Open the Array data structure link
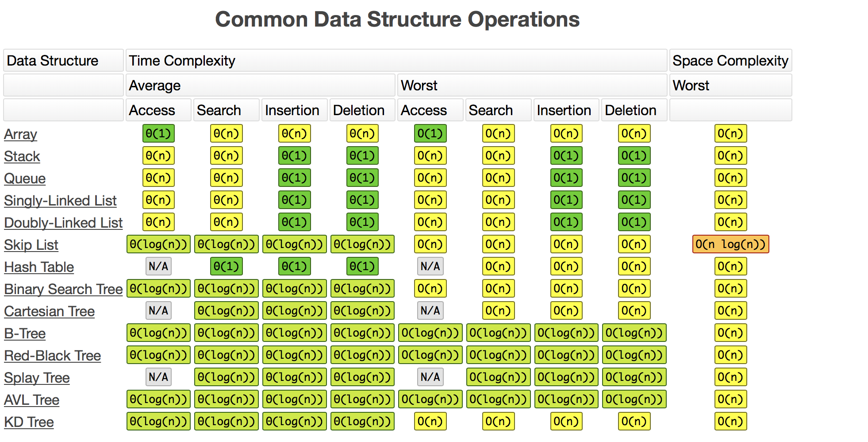868x442 pixels. coord(20,134)
